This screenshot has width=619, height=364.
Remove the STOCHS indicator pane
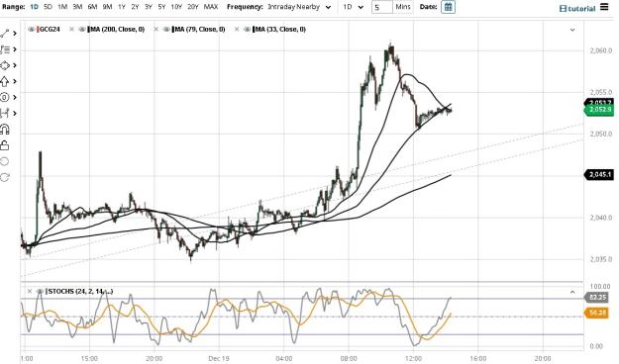(x=29, y=291)
